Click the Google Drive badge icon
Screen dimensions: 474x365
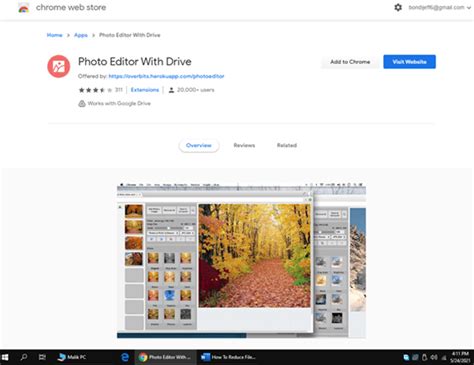pyautogui.click(x=82, y=103)
